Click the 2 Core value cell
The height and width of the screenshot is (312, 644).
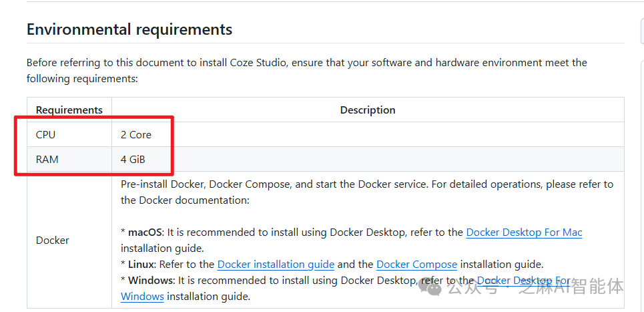click(x=136, y=134)
